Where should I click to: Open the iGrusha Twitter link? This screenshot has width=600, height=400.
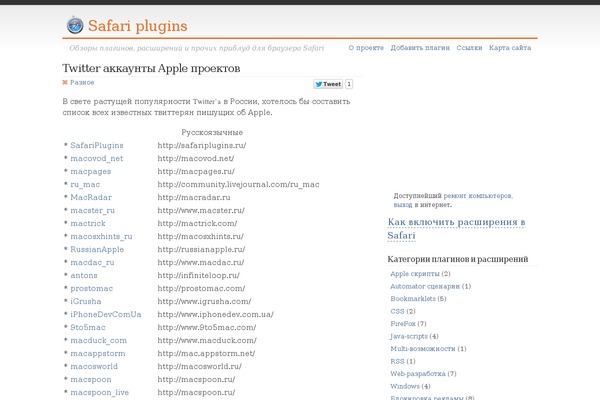(86, 302)
